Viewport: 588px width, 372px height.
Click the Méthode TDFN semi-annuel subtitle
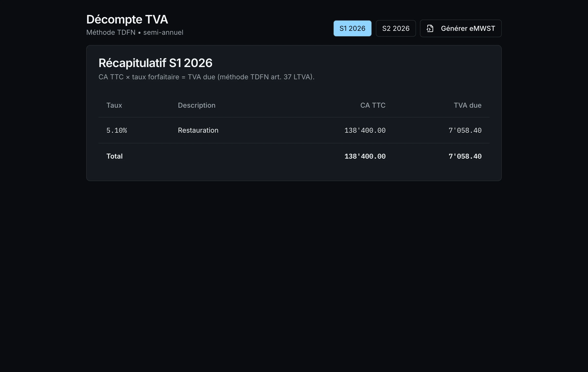[135, 32]
